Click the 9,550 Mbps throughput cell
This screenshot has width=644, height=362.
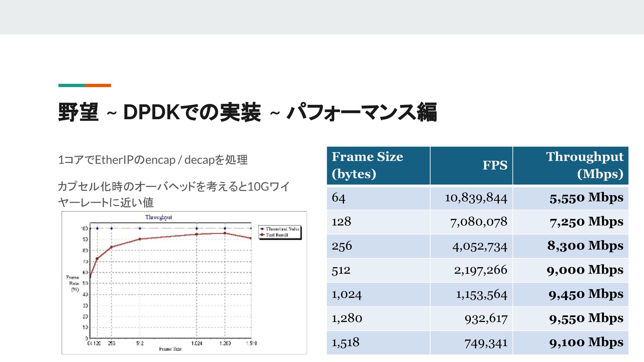(x=586, y=318)
